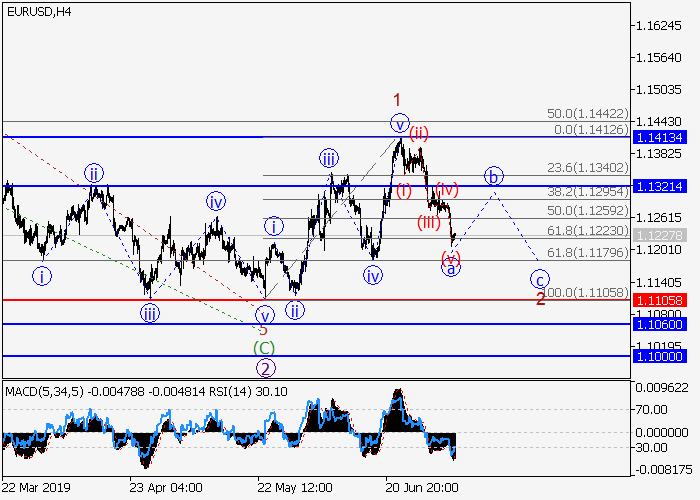The height and width of the screenshot is (500, 700).
Task: Click the red (ii) subwave label
Action: [x=417, y=133]
